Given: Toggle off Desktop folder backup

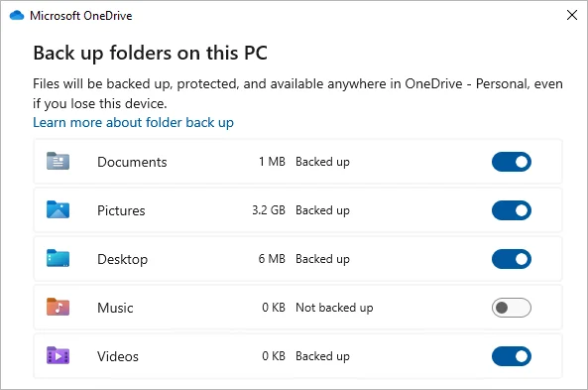Looking at the screenshot, I should pyautogui.click(x=511, y=259).
